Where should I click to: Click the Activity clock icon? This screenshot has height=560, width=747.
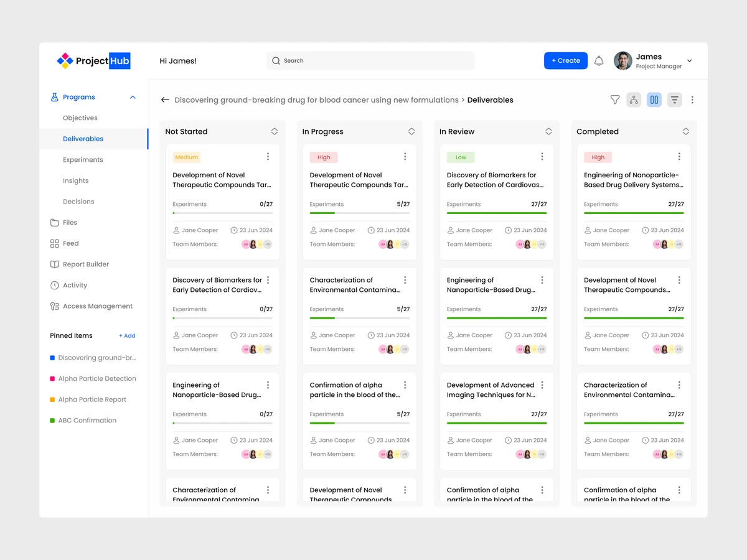tap(54, 285)
